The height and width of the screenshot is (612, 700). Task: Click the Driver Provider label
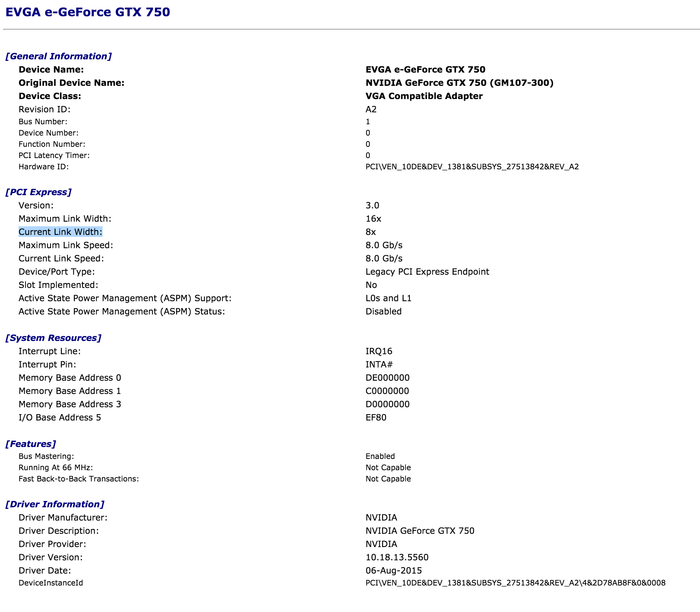click(x=52, y=544)
